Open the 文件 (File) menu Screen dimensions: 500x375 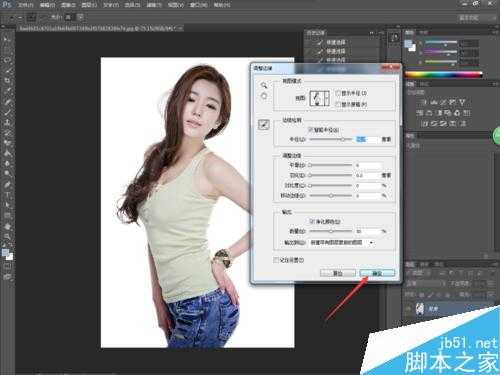click(x=25, y=5)
